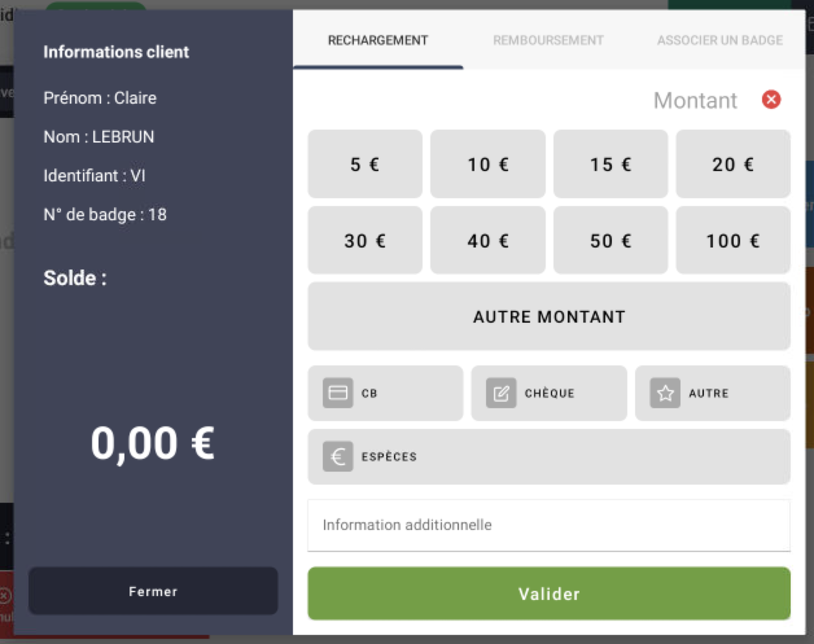
Task: Open the Associer un badge tab
Action: click(719, 40)
